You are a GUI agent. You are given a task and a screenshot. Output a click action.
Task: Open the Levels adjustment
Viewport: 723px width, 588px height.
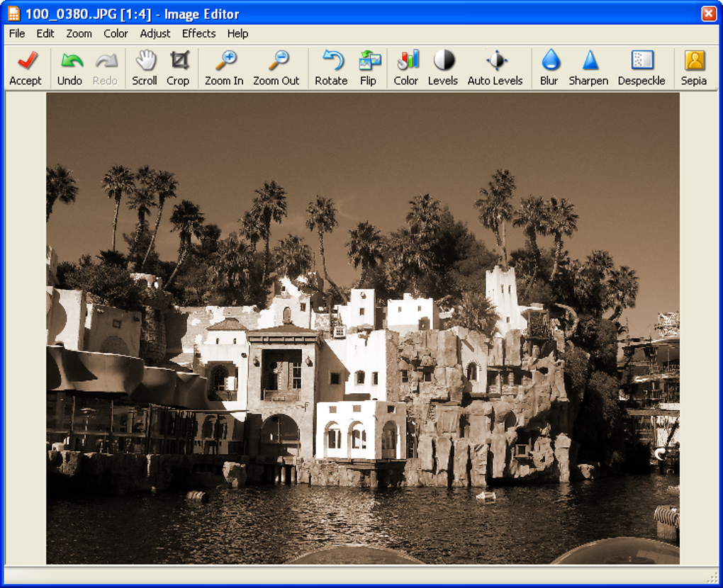coord(442,68)
